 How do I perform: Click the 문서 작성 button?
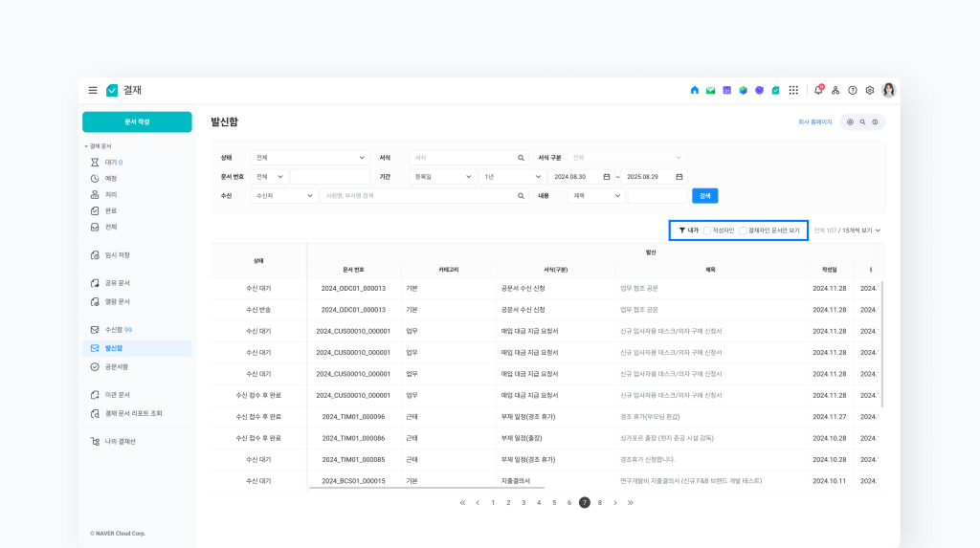click(137, 121)
